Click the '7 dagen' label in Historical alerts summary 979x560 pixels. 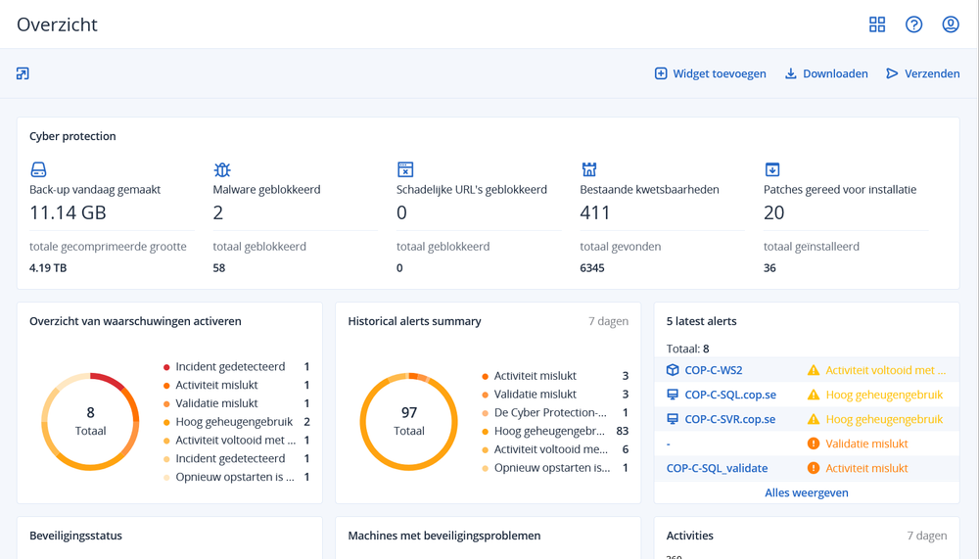pos(608,321)
